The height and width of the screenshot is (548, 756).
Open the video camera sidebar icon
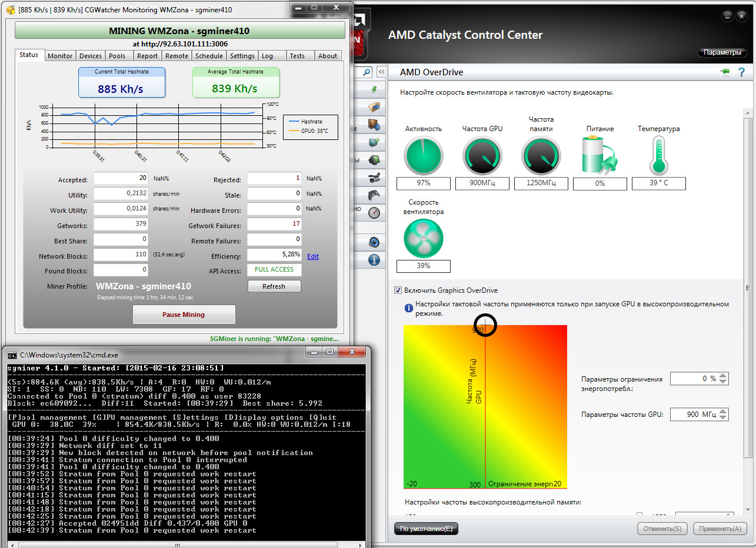(x=374, y=177)
